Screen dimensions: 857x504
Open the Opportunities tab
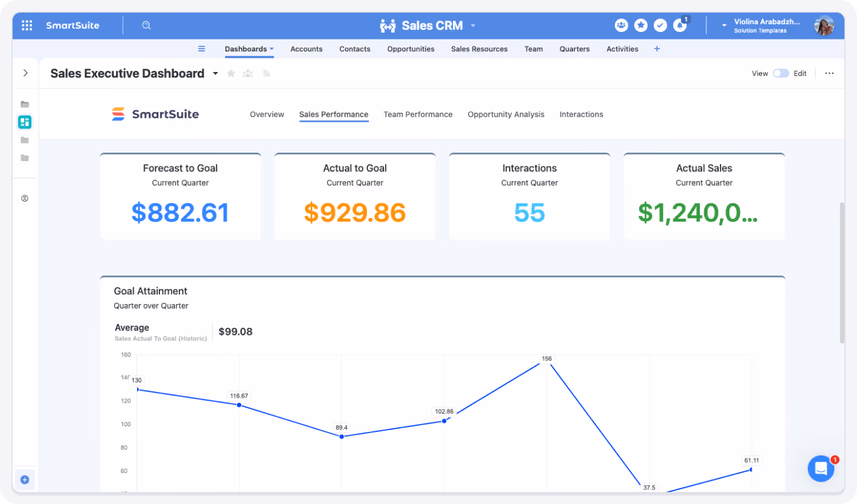point(411,49)
